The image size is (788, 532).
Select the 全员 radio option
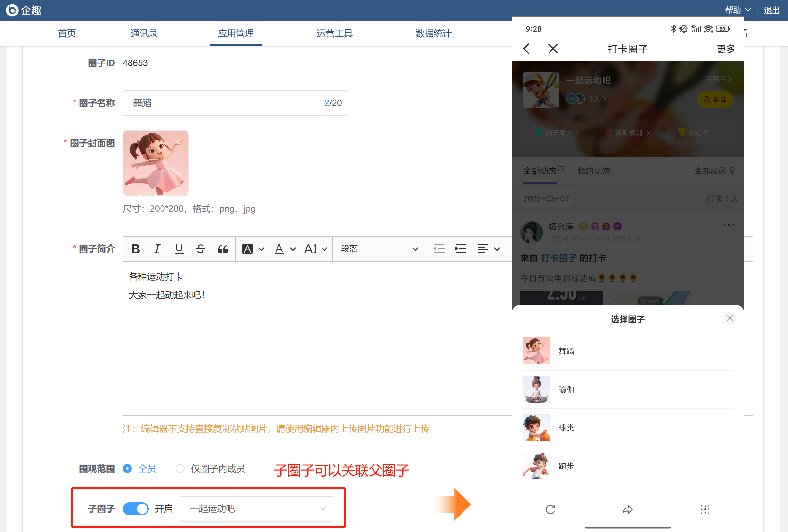pos(128,469)
